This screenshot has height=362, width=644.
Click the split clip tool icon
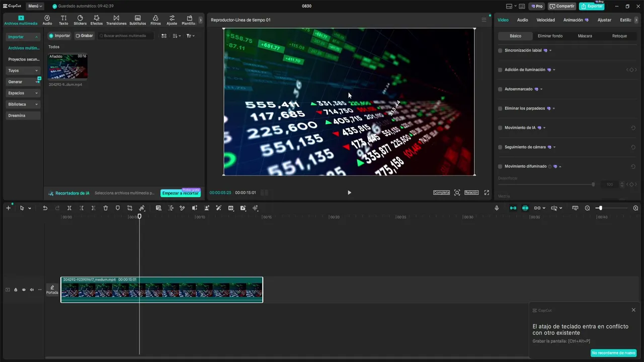coord(69,208)
